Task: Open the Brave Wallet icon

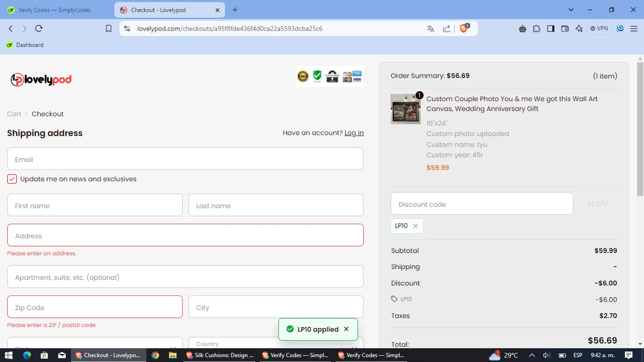Action: point(565,29)
